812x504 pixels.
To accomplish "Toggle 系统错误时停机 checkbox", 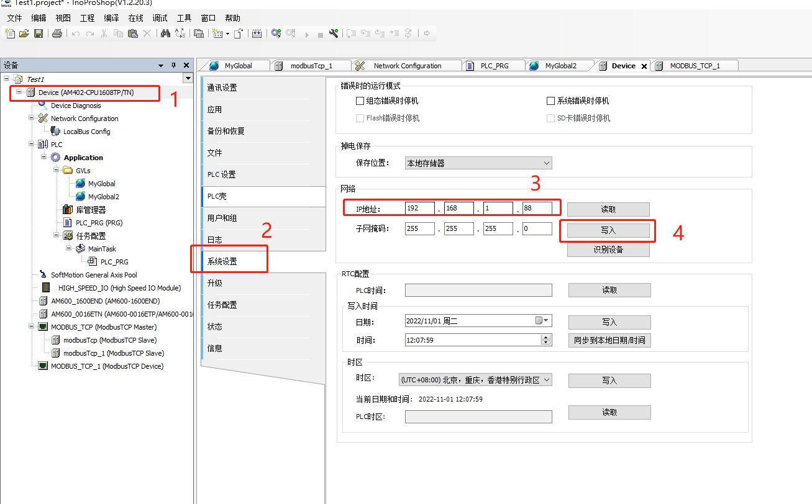I will tap(550, 101).
